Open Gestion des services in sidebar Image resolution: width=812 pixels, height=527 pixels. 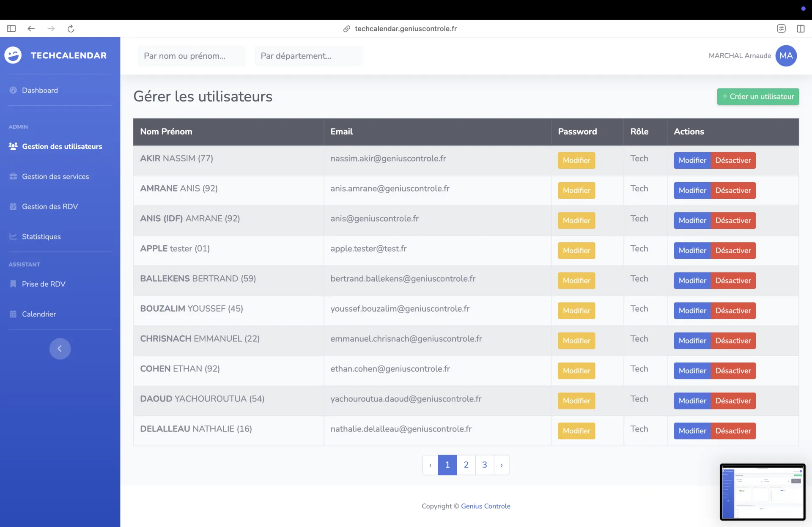55,176
